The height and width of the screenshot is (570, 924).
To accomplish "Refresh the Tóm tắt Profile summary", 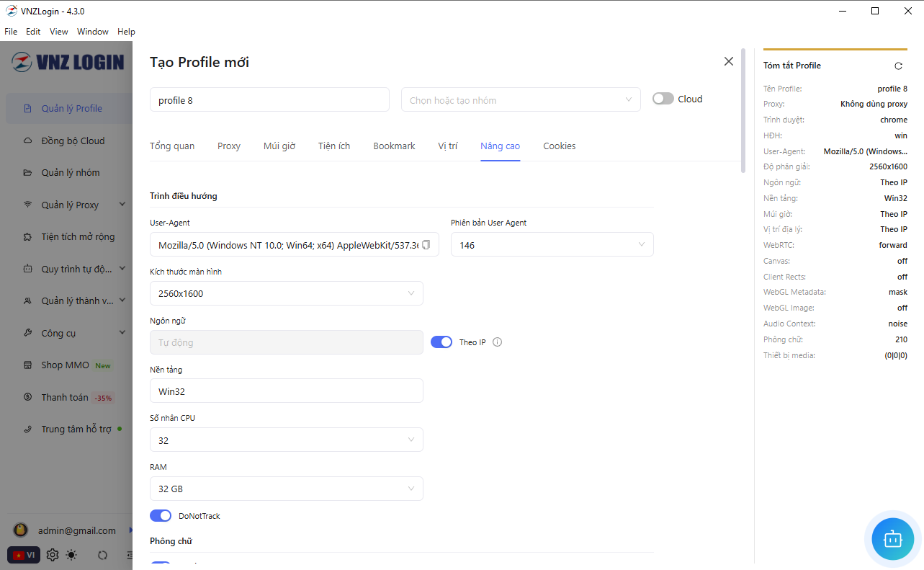I will point(898,65).
